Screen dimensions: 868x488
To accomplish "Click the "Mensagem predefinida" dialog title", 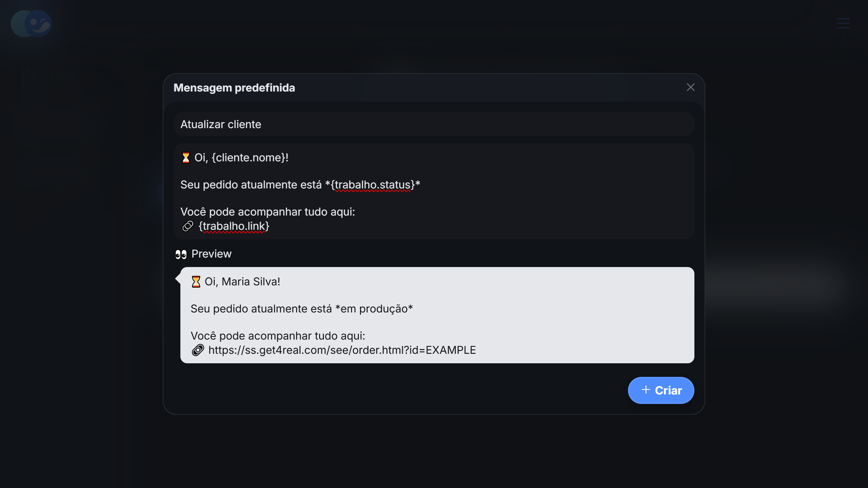I will [234, 88].
